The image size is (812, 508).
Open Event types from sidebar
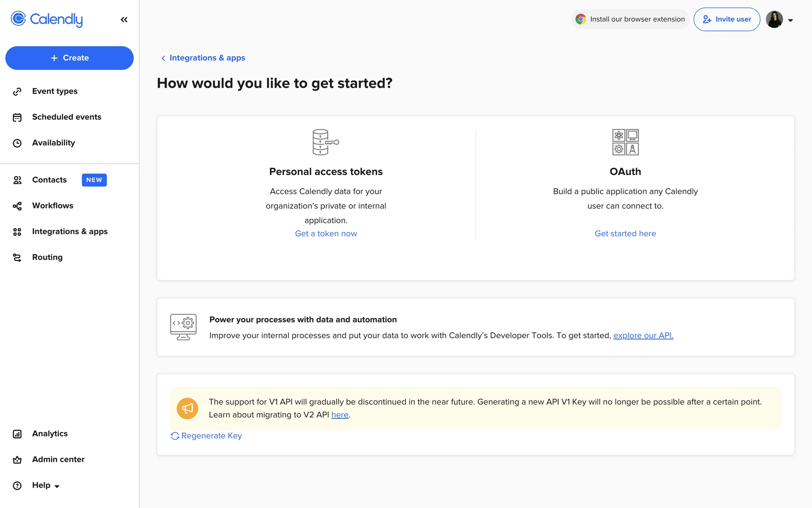(x=55, y=91)
